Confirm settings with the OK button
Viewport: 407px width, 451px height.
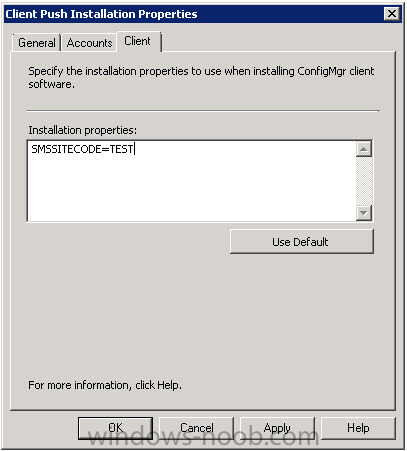[115, 428]
